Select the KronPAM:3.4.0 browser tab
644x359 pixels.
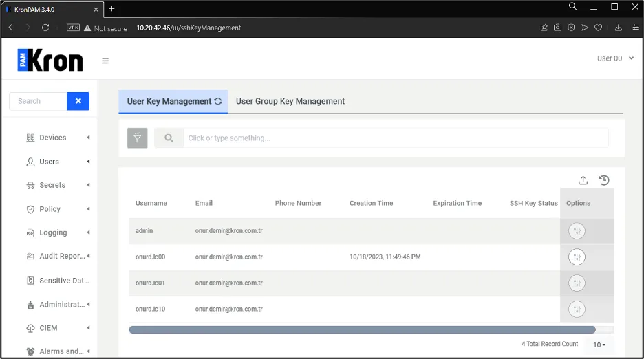tap(52, 9)
